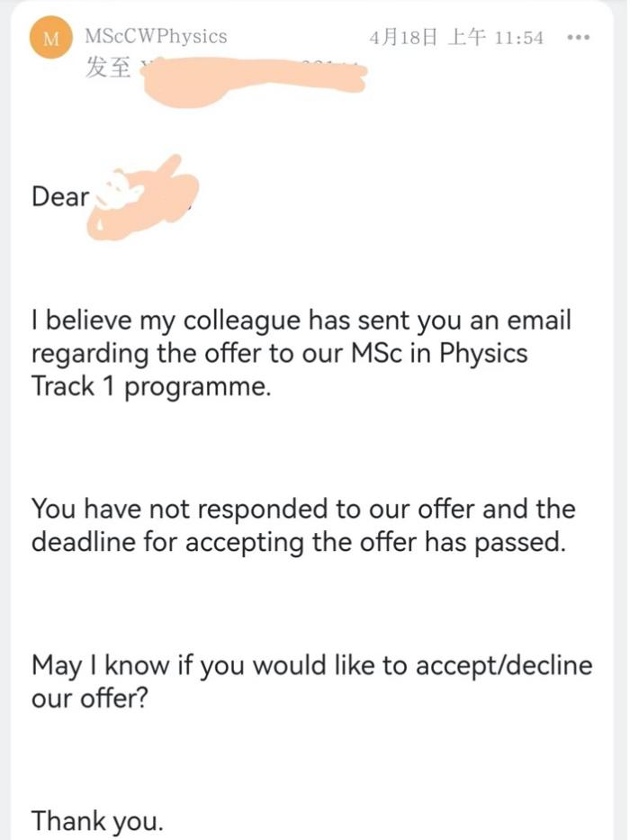Screen dimensions: 630x840
Task: Click the word 'email' in first paragraph
Action: point(539,321)
